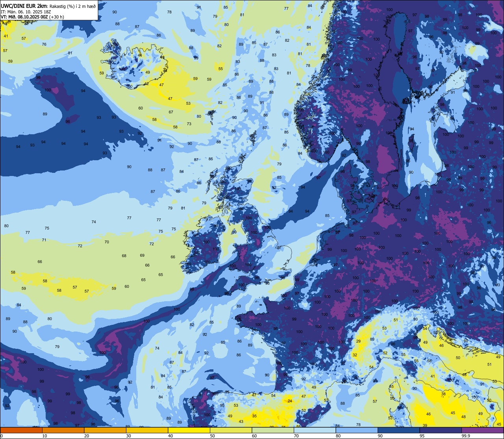The width and height of the screenshot is (504, 439).
Task: Click the dark blue 90–95 legend swatch
Action: (398, 430)
